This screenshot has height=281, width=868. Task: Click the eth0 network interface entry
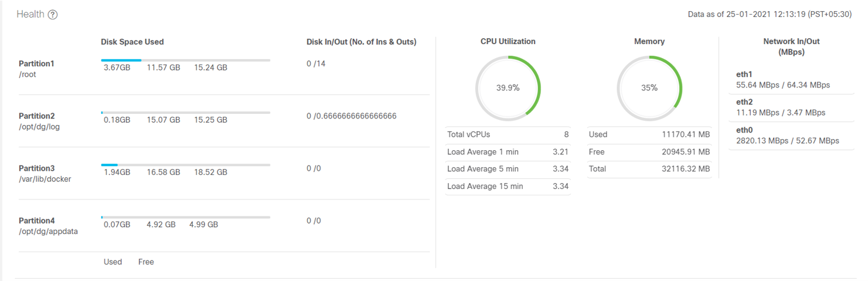pos(791,136)
